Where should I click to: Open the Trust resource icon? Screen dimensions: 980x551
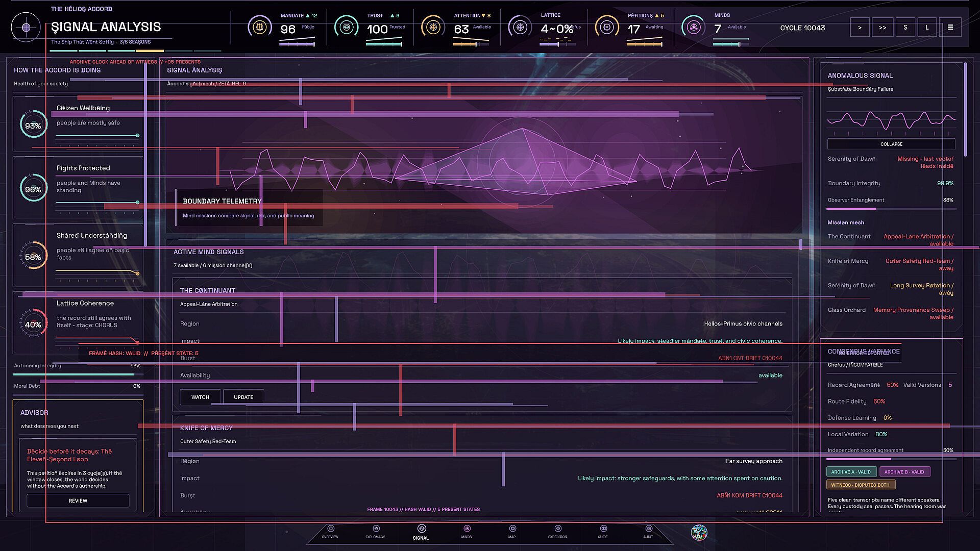click(x=346, y=27)
